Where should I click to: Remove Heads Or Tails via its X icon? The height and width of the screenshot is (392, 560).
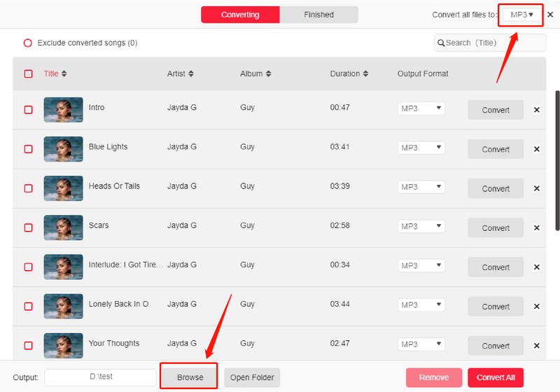536,188
